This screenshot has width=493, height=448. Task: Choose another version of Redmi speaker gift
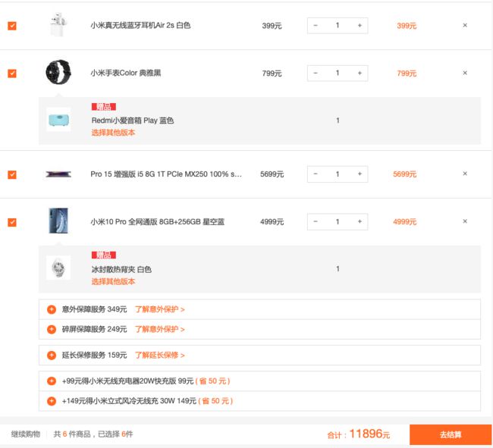[x=113, y=133]
